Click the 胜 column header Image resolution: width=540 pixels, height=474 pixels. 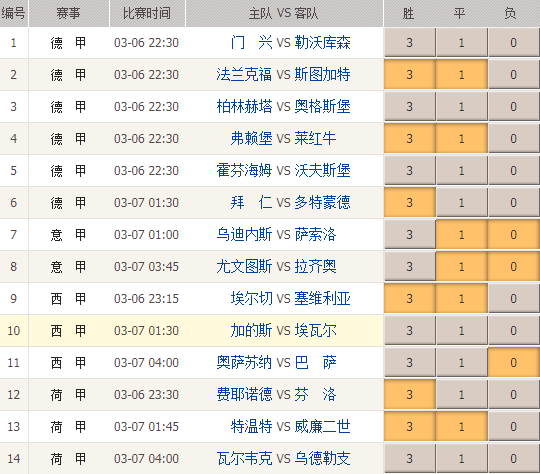(409, 13)
